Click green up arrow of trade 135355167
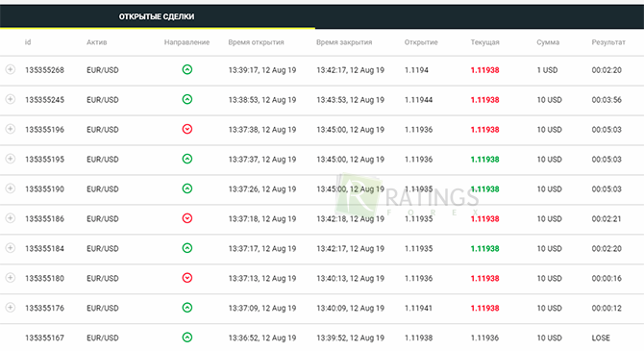Image resolution: width=644 pixels, height=351 pixels. click(x=187, y=338)
